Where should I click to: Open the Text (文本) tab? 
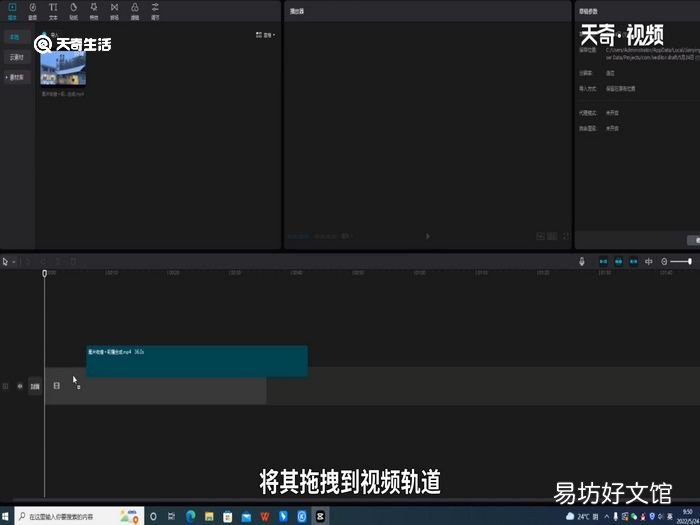tap(53, 11)
